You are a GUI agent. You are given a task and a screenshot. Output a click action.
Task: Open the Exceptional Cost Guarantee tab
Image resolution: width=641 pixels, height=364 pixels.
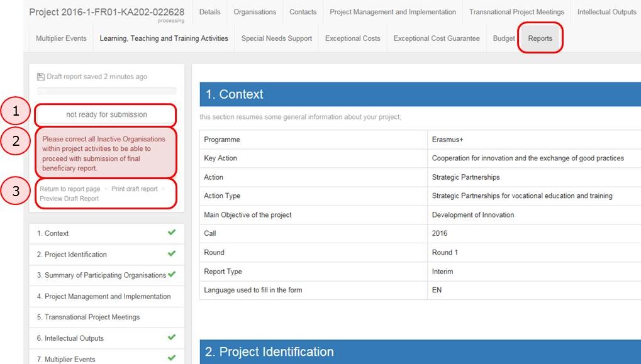click(x=437, y=38)
